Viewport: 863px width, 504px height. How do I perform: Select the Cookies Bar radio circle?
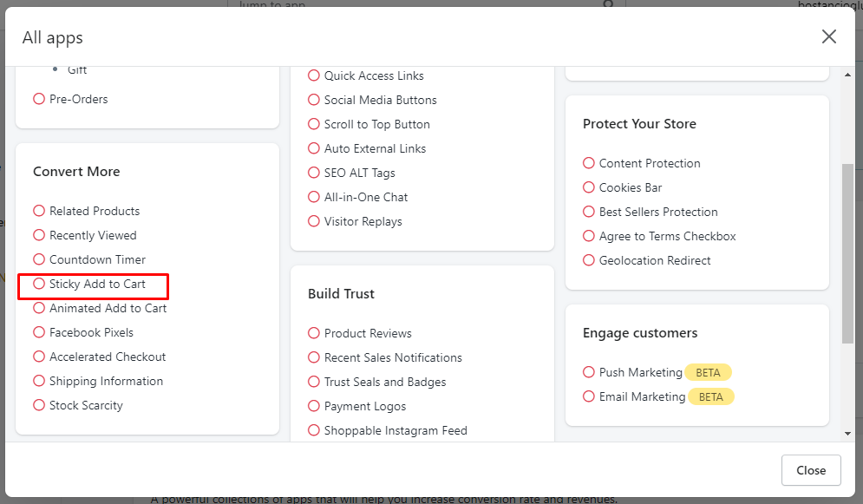pos(589,187)
